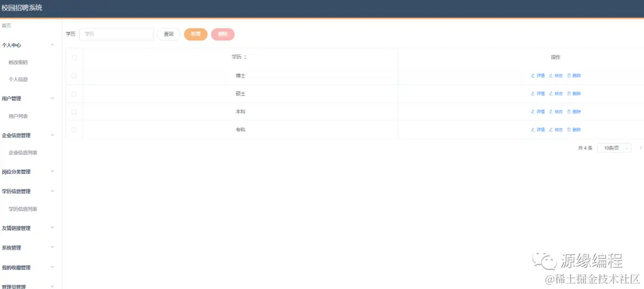The height and width of the screenshot is (289, 644).
Task: Open 详情 for the 专科 row
Action: [538, 130]
